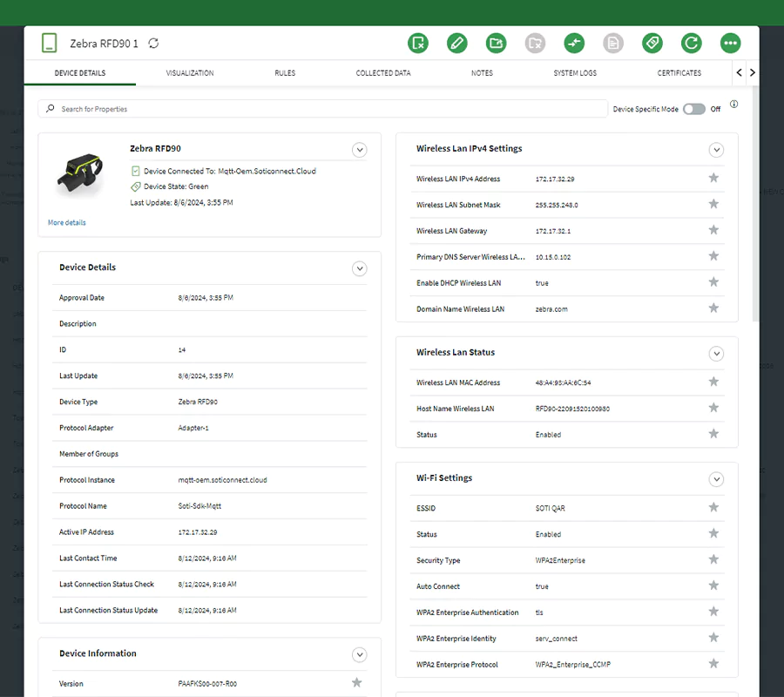Click the host name RFD90-22091520100980
The image size is (784, 697).
572,409
